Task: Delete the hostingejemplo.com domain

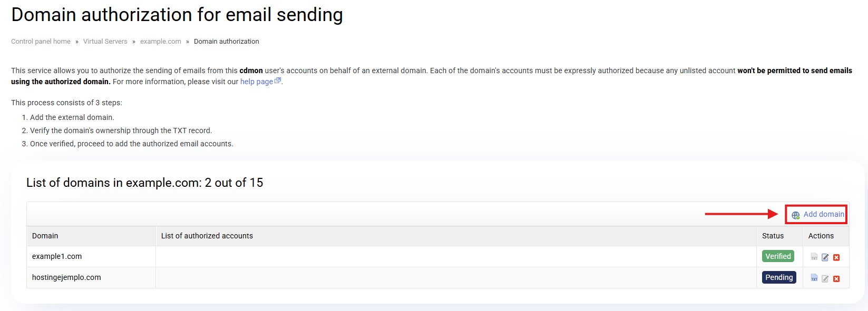Action: click(836, 278)
